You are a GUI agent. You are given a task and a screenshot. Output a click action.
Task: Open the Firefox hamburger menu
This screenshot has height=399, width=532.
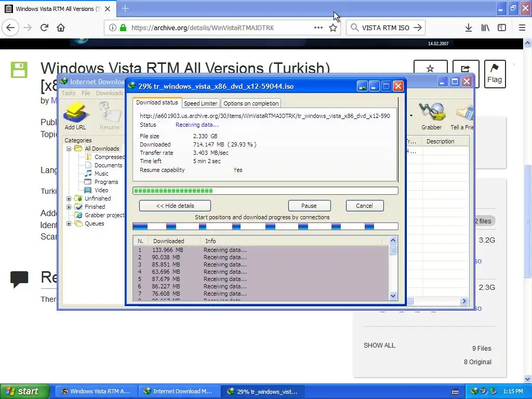point(522,28)
